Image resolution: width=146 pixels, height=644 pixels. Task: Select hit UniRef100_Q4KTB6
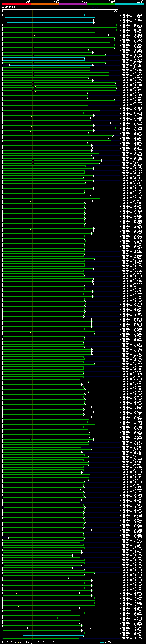(x=131, y=108)
